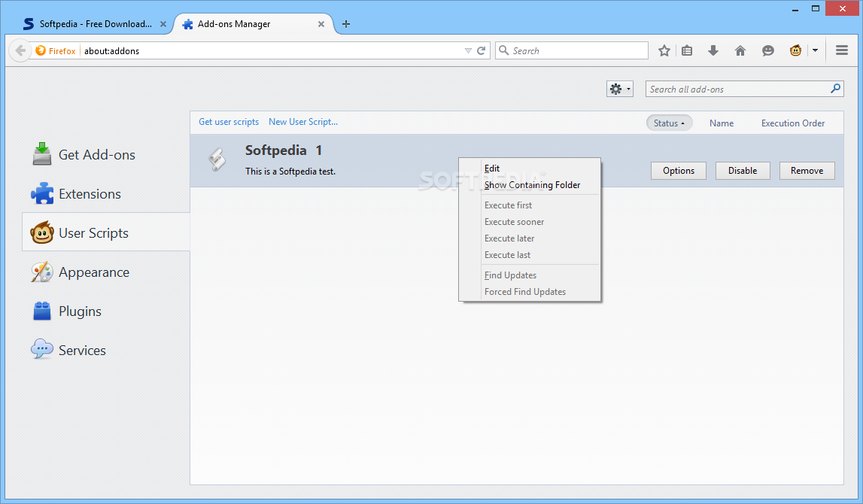Go to the Home page icon
The width and height of the screenshot is (863, 504).
(740, 50)
